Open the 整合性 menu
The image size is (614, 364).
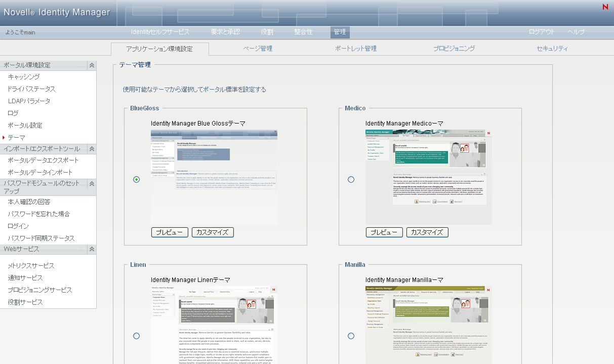(x=303, y=32)
